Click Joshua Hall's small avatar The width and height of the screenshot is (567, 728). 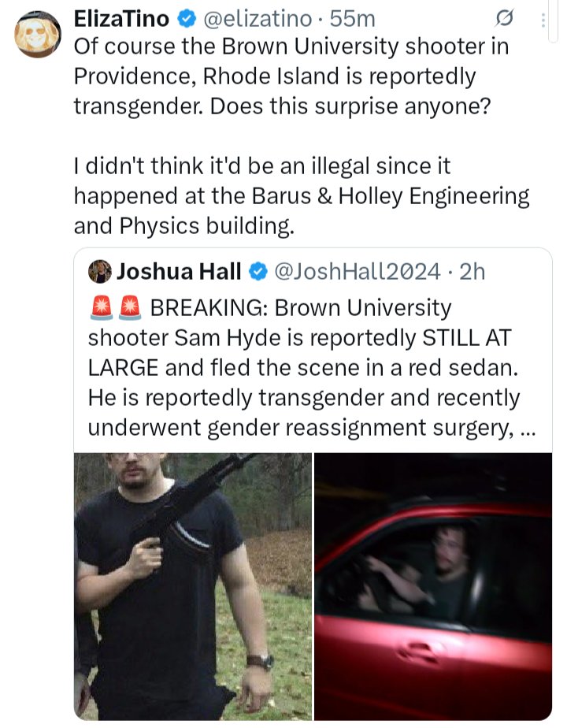[100, 272]
